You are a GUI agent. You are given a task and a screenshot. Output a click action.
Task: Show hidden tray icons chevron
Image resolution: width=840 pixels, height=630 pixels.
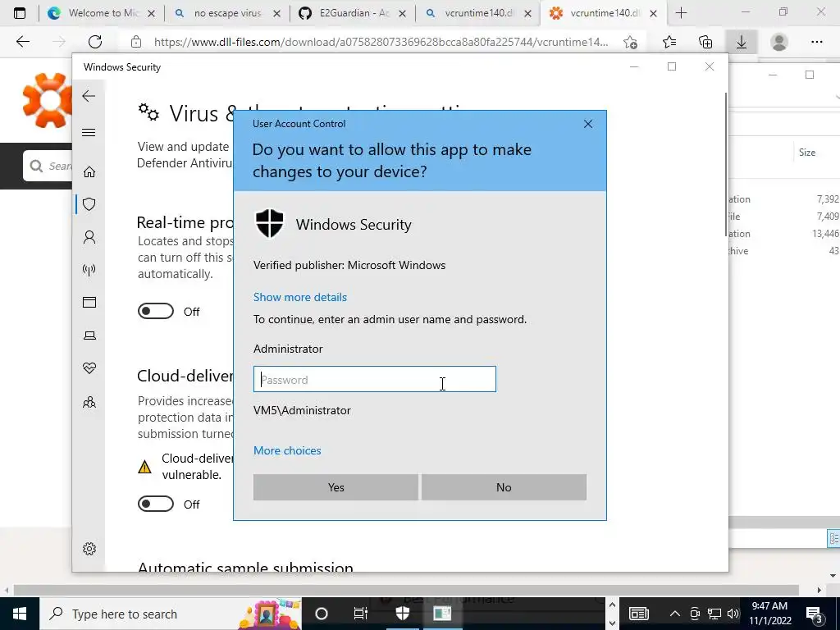point(675,614)
